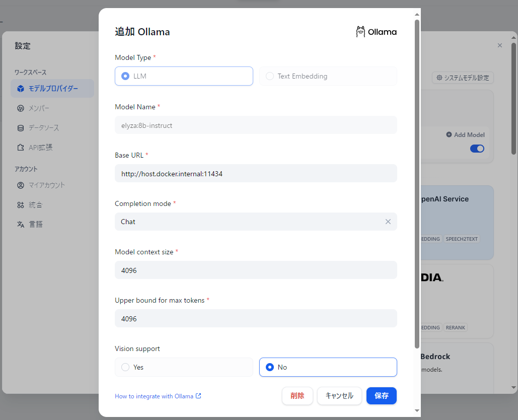The image size is (518, 420).
Task: Click the API extension puzzle icon
Action: 21,148
